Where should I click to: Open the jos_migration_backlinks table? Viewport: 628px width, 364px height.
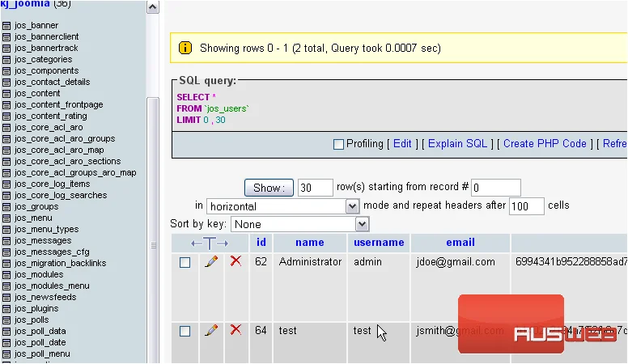click(60, 264)
